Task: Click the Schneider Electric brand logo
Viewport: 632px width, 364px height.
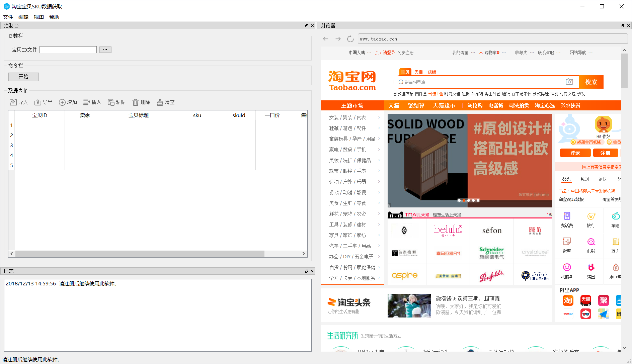Action: pos(491,253)
